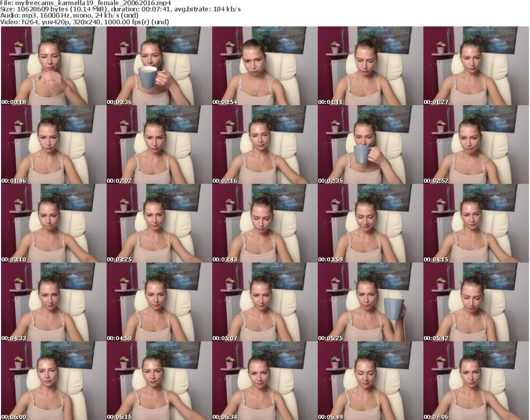
Task: Select the thumbnail frame at 00:01:11
Action: (x=370, y=66)
